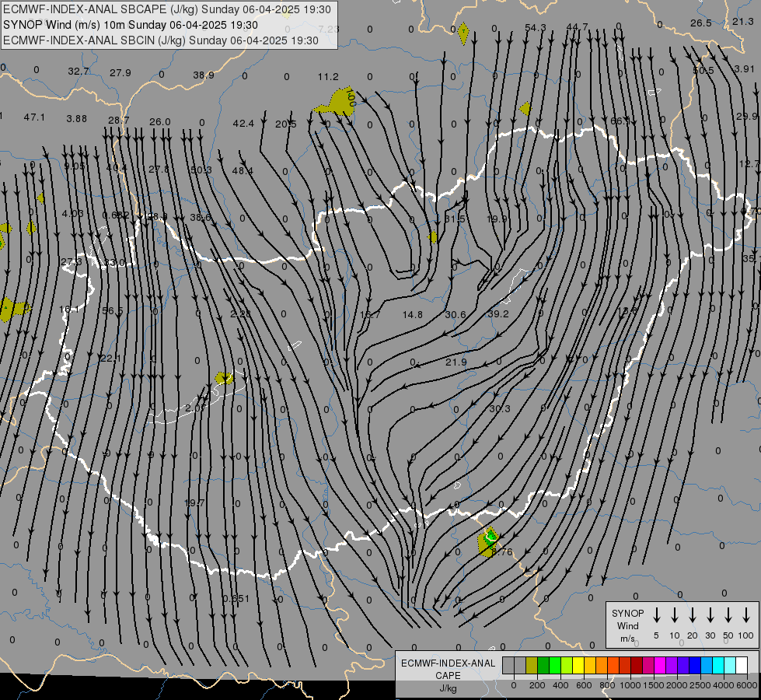
Task: Click the 30.6 value on the map
Action: click(x=456, y=315)
